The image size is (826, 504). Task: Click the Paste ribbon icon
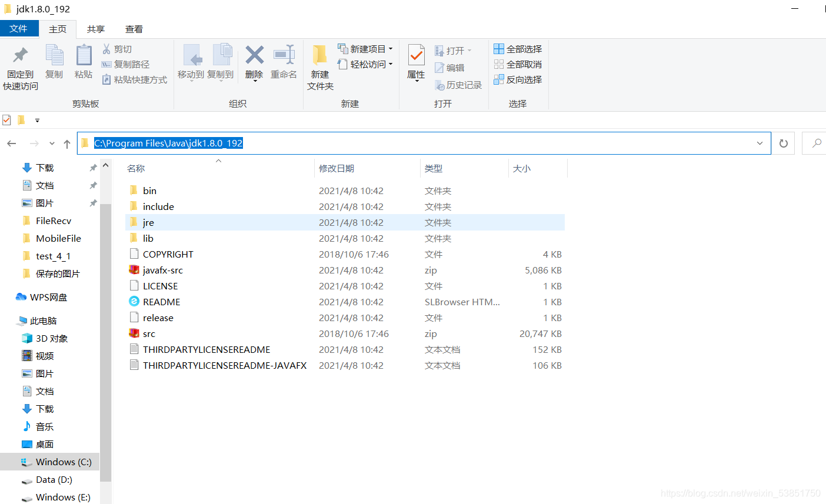coord(84,56)
